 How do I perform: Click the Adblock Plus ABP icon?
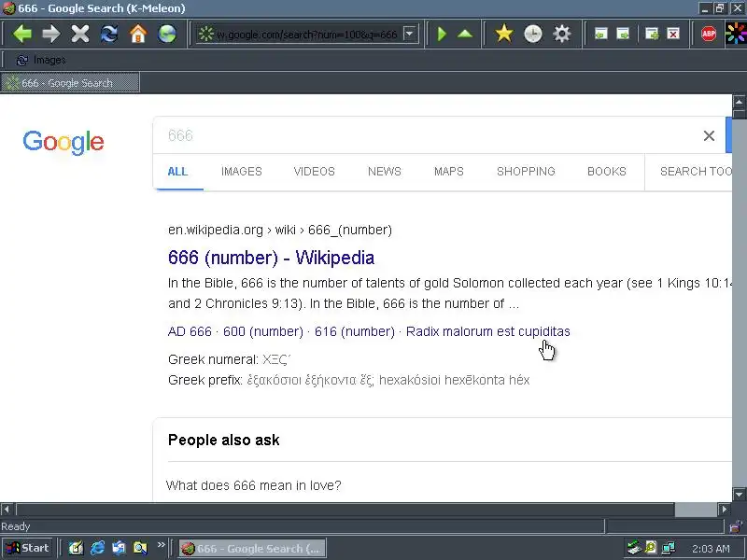pyautogui.click(x=709, y=34)
